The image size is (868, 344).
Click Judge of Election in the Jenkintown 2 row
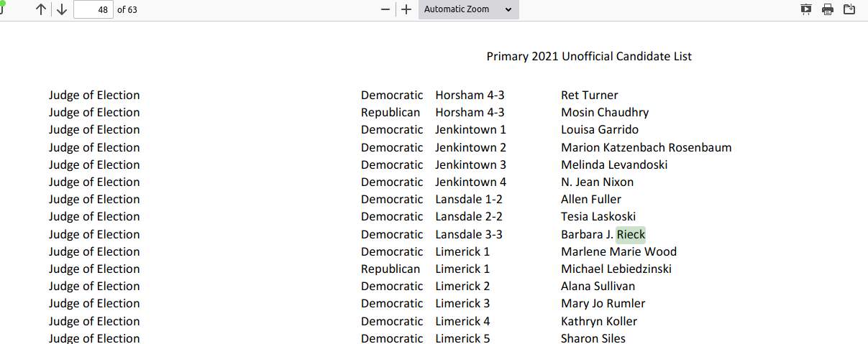[94, 147]
